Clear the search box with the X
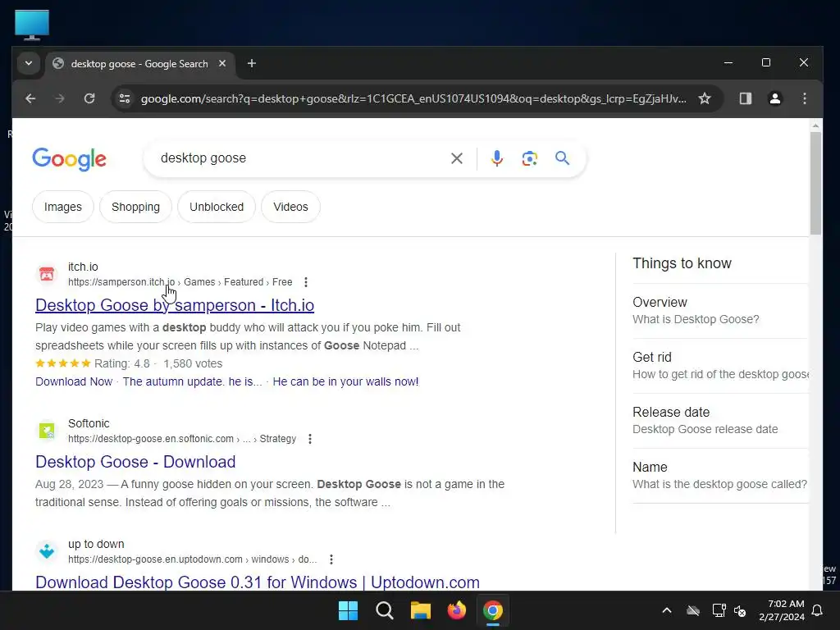This screenshot has height=630, width=840. (x=456, y=158)
